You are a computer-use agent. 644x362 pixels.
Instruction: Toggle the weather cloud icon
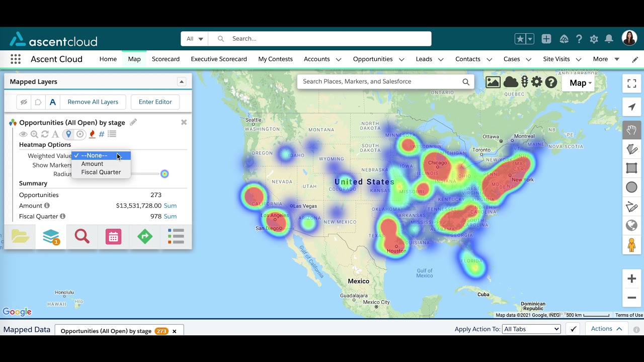tap(511, 82)
